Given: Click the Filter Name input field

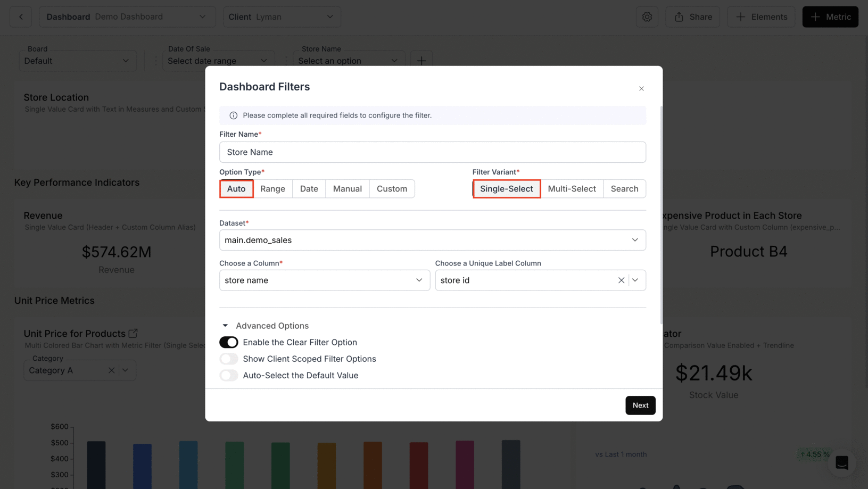Looking at the screenshot, I should pos(432,152).
